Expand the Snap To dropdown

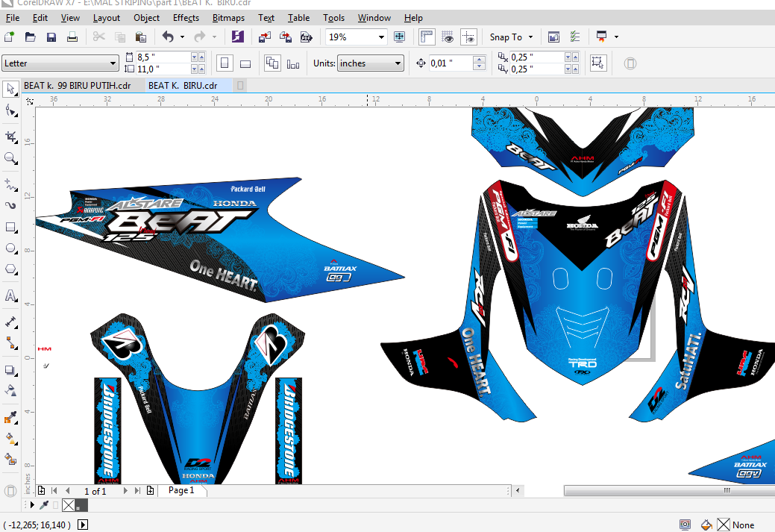(x=531, y=37)
